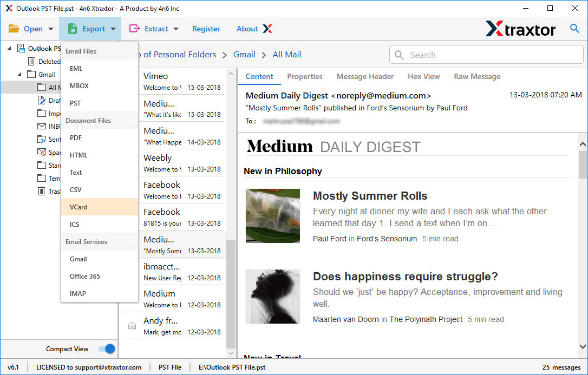Click the Drafts pencil icon

(x=42, y=101)
